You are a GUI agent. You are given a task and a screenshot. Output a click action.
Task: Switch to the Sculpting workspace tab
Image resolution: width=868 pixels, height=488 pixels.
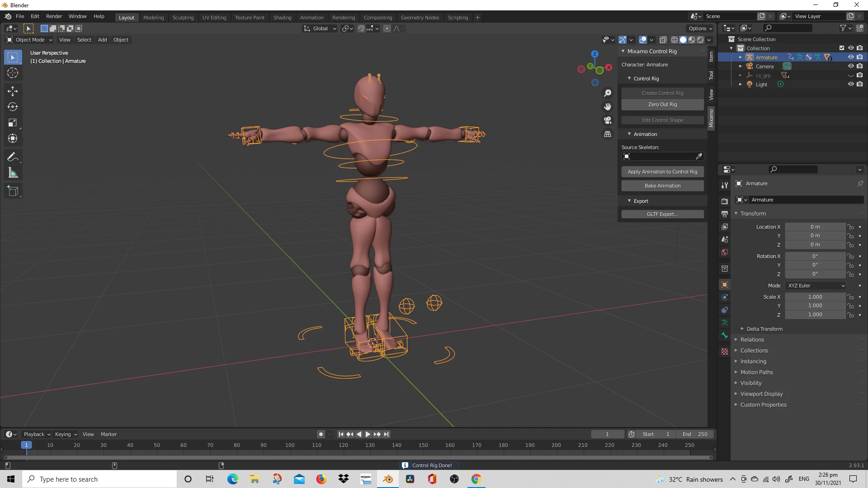tap(183, 17)
